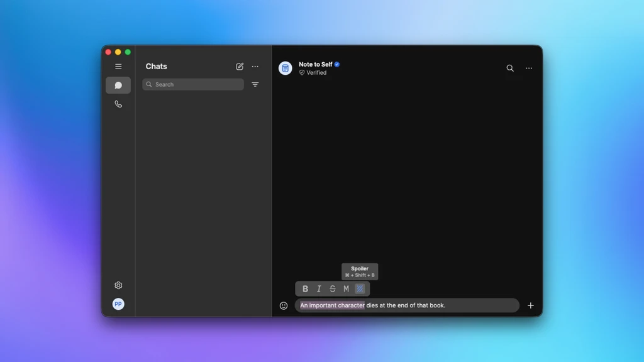Open Settings via gear icon
Viewport: 644px width, 362px height.
pos(118,285)
